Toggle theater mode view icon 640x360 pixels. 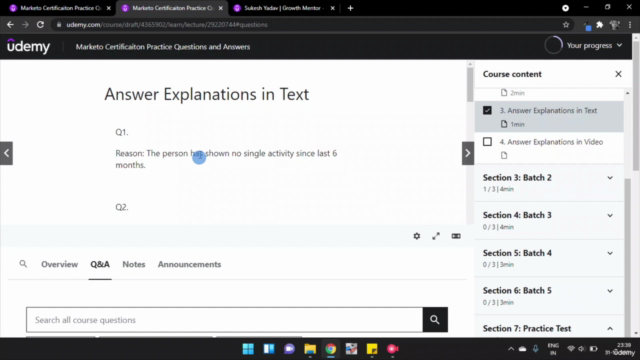pos(456,236)
